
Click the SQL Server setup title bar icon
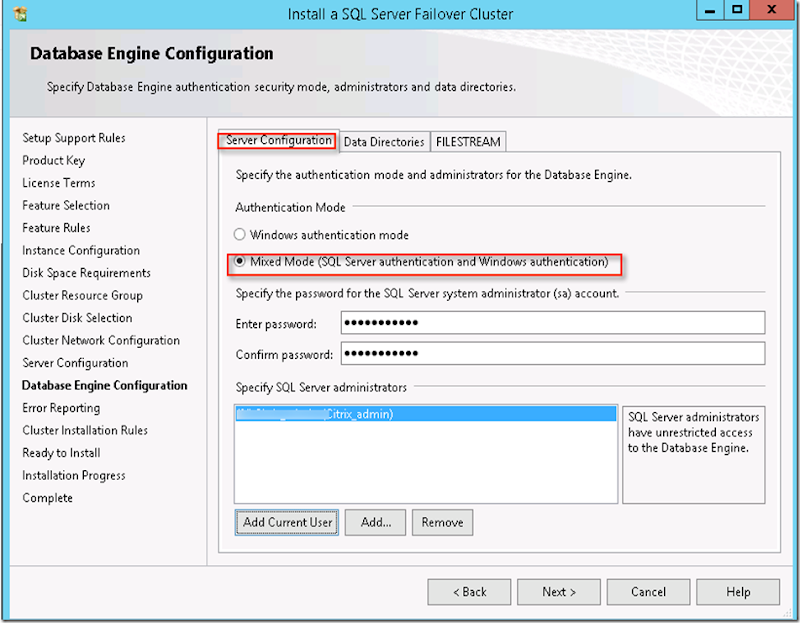tap(20, 14)
